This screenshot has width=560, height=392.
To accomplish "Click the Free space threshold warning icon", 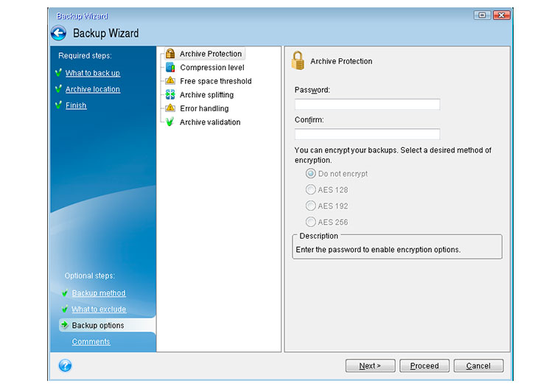I will point(170,81).
